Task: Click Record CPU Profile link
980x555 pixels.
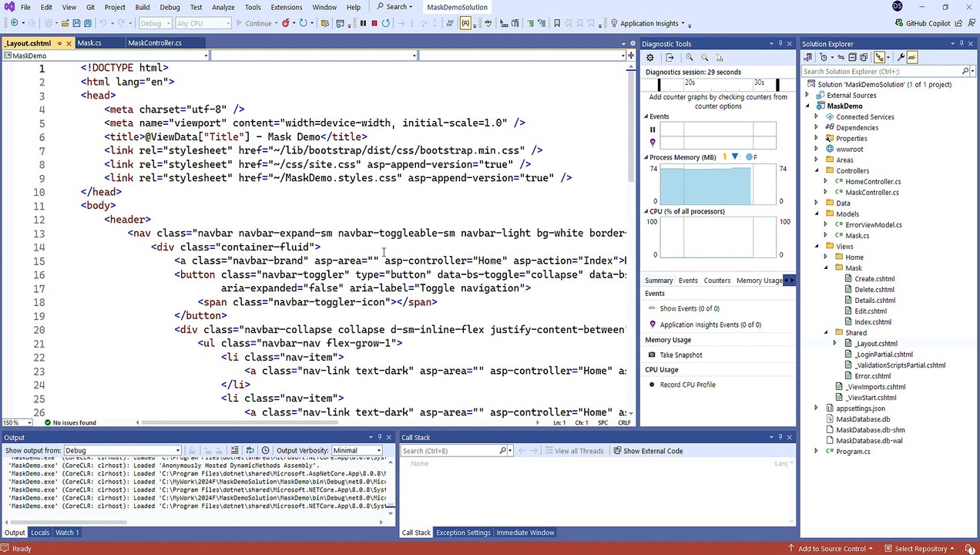Action: point(687,385)
